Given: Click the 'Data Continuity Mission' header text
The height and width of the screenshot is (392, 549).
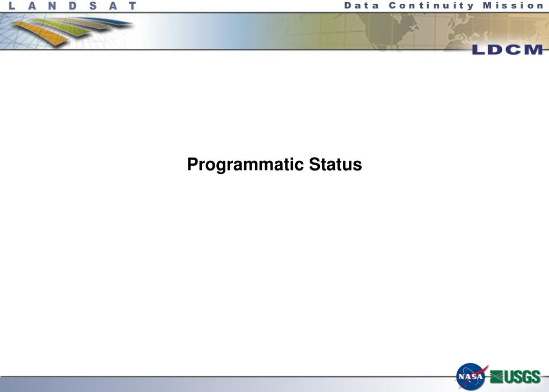Looking at the screenshot, I should [x=444, y=5].
